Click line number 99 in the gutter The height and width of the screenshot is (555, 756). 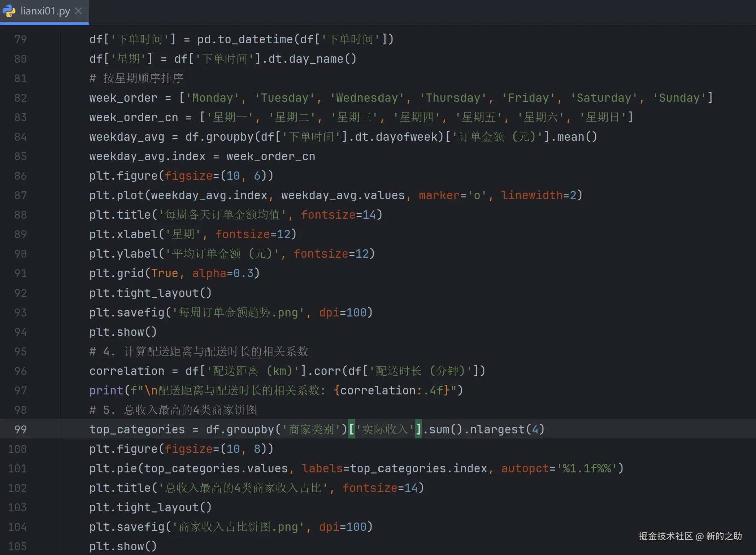coord(21,429)
